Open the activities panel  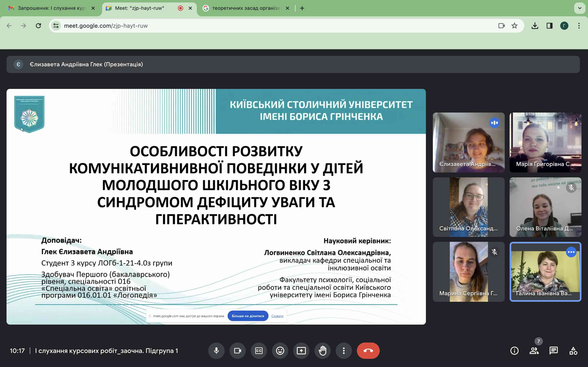574,350
